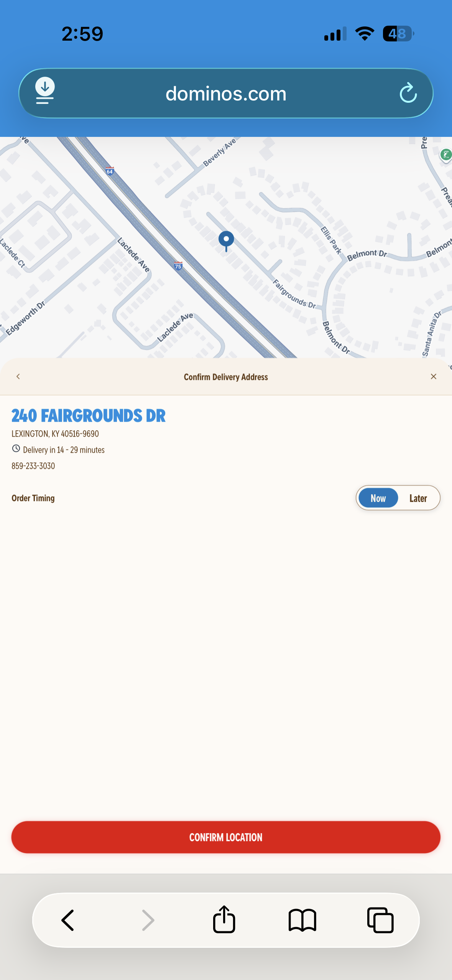The width and height of the screenshot is (452, 980).
Task: Tap the blue location pin on map
Action: click(226, 241)
